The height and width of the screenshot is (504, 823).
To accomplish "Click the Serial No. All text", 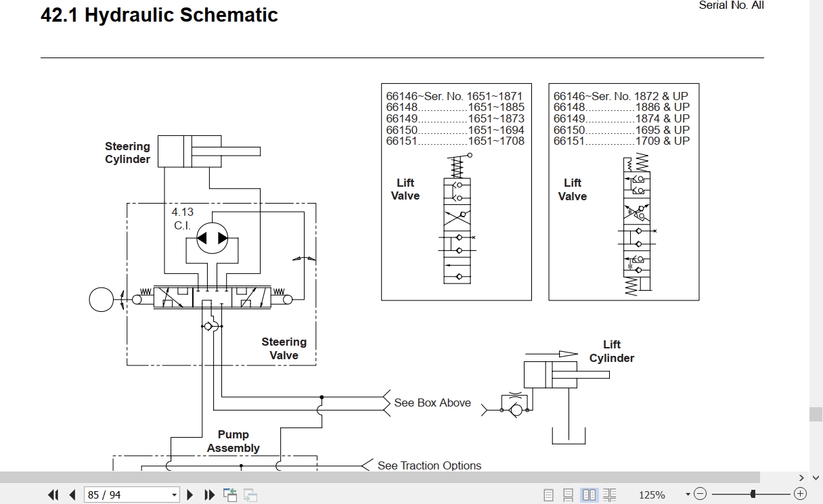I will pos(732,5).
